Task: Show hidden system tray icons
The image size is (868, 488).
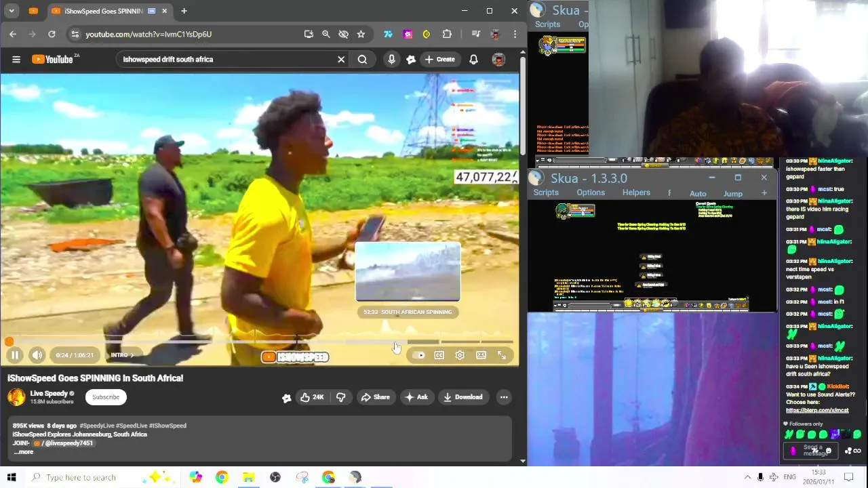Action: coord(747,477)
